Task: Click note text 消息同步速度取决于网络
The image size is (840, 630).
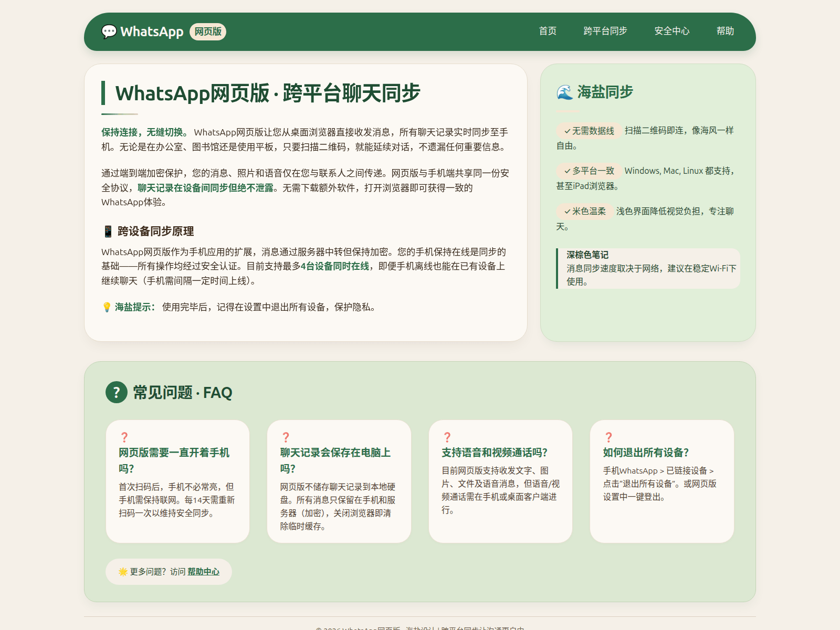Action: coord(612,268)
